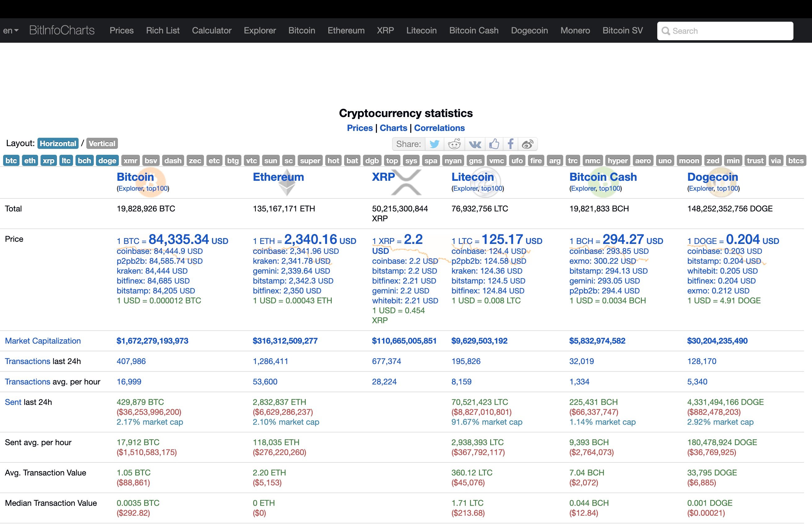The width and height of the screenshot is (812, 525).
Task: Enable the bsv coin tag
Action: (151, 161)
